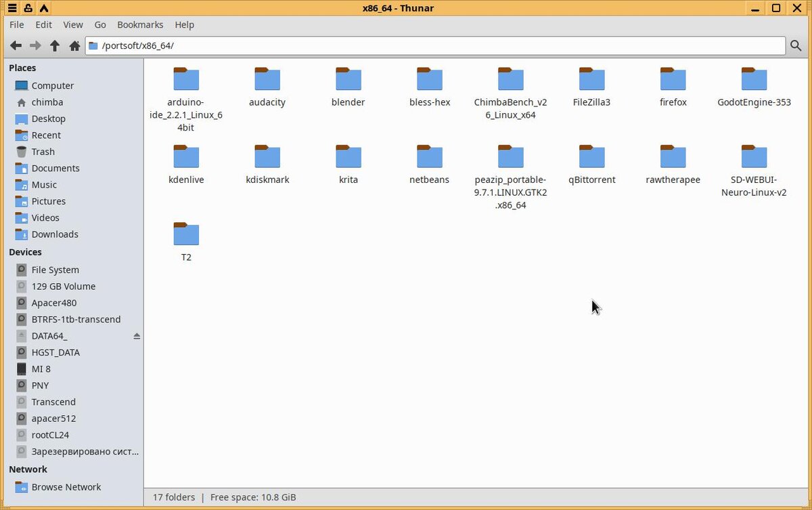The height and width of the screenshot is (510, 812).
Task: Select the kdiskmark folder
Action: point(267,165)
